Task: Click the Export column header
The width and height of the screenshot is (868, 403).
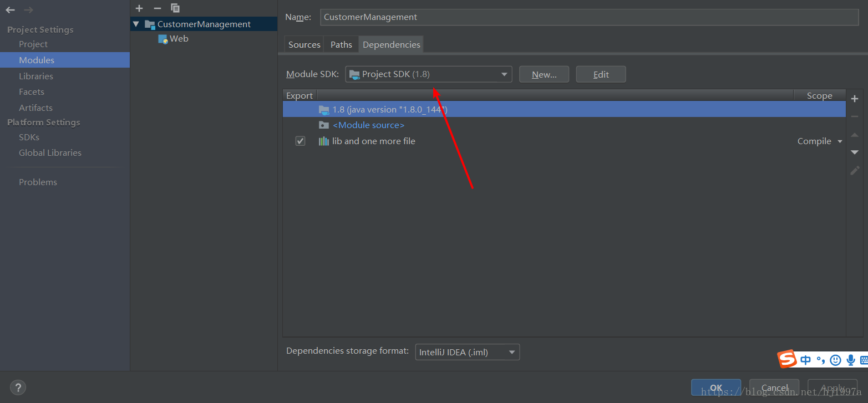Action: [300, 95]
